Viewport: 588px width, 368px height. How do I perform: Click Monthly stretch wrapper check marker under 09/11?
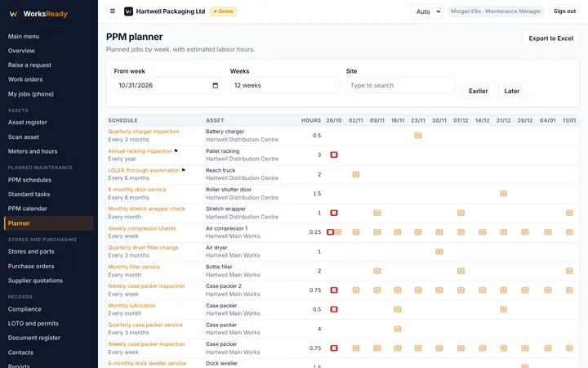[x=377, y=213]
